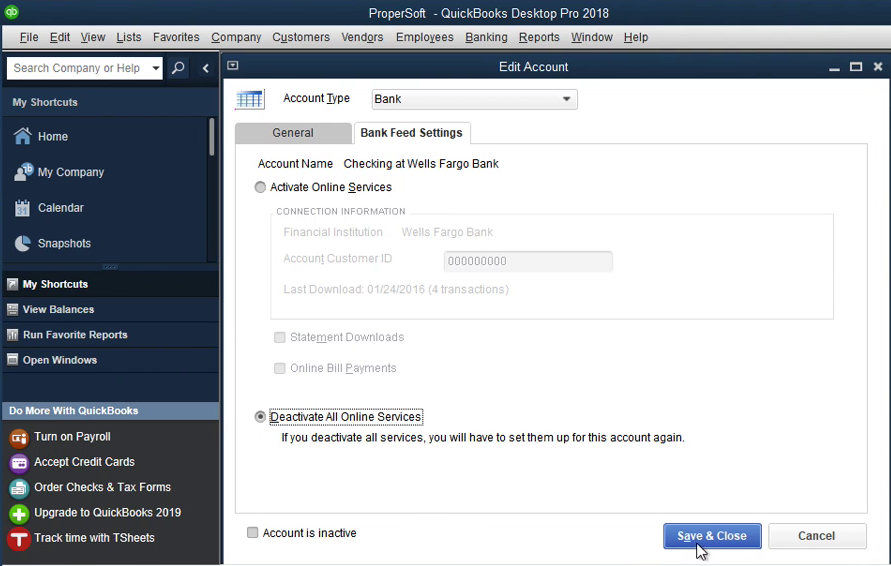The height and width of the screenshot is (566, 891).
Task: Open the Snapshots pie chart icon
Action: (23, 243)
